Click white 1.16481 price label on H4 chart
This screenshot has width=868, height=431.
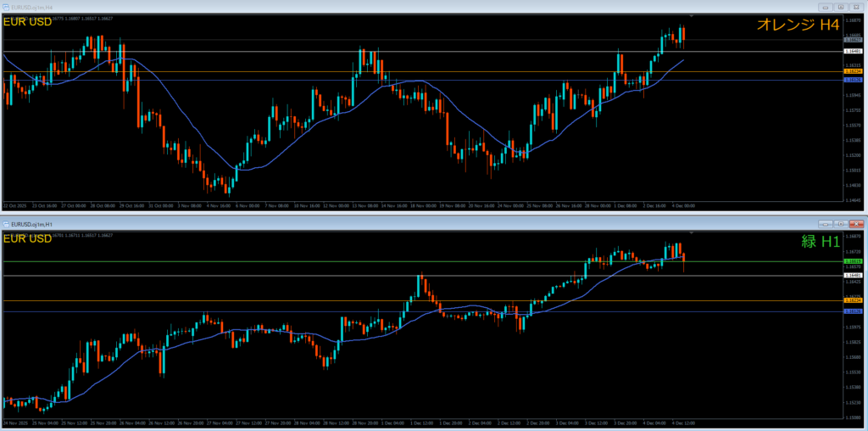(x=853, y=52)
